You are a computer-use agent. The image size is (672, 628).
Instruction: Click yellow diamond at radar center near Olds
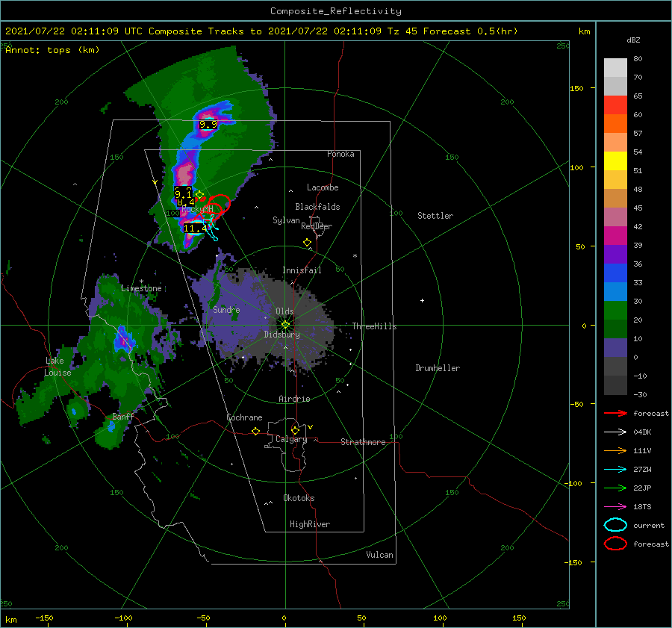285,325
